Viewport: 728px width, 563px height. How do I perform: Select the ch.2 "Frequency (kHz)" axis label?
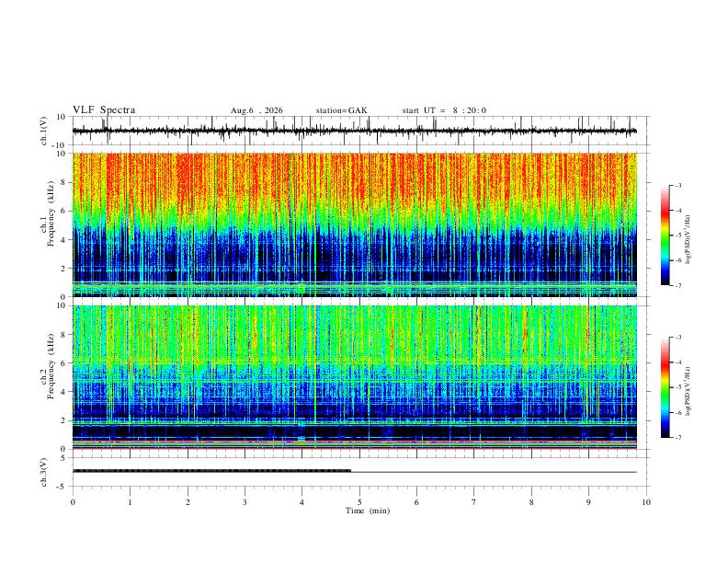(x=51, y=366)
